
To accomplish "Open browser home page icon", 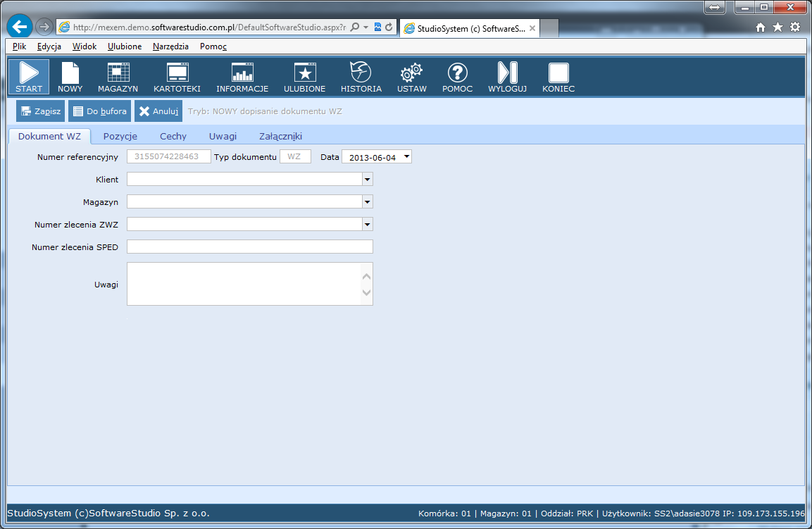I will pos(760,27).
